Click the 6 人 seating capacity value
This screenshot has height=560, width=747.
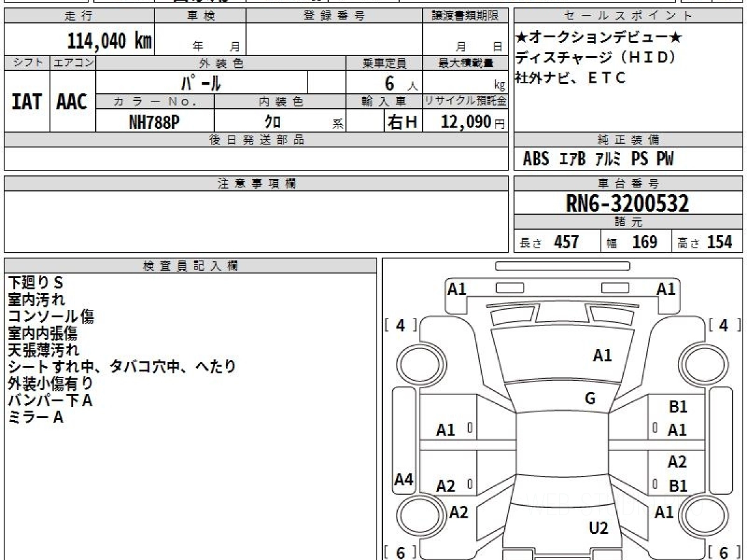(401, 83)
